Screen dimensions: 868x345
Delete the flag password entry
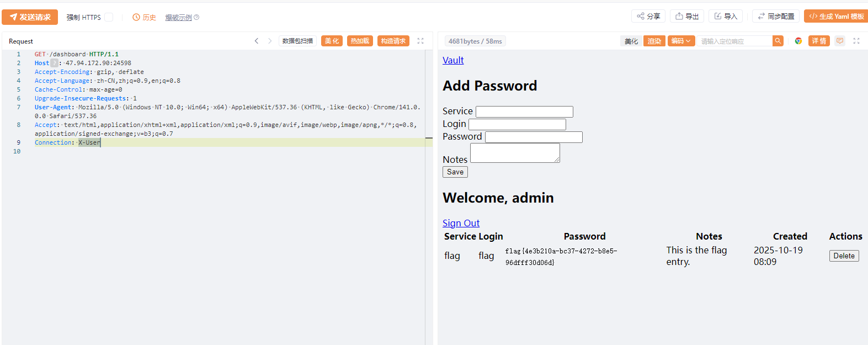pos(844,256)
